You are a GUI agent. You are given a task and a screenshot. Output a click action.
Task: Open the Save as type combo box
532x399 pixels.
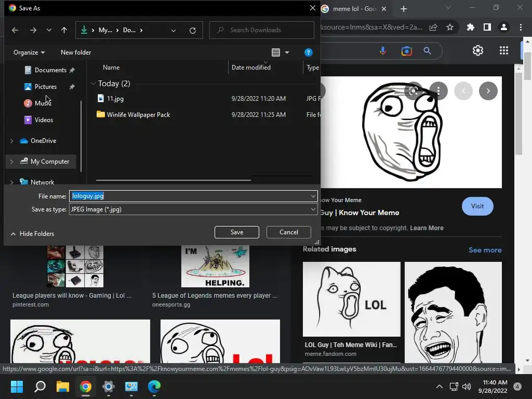(193, 209)
